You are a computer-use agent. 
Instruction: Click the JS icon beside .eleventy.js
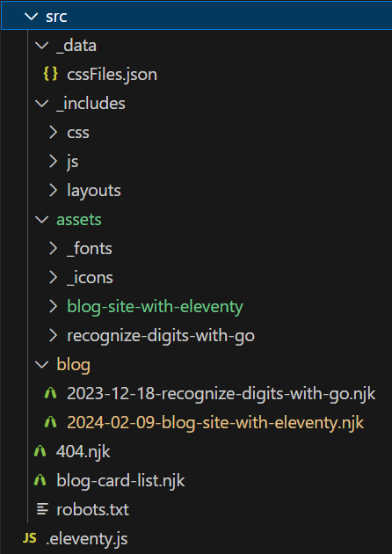click(30, 538)
